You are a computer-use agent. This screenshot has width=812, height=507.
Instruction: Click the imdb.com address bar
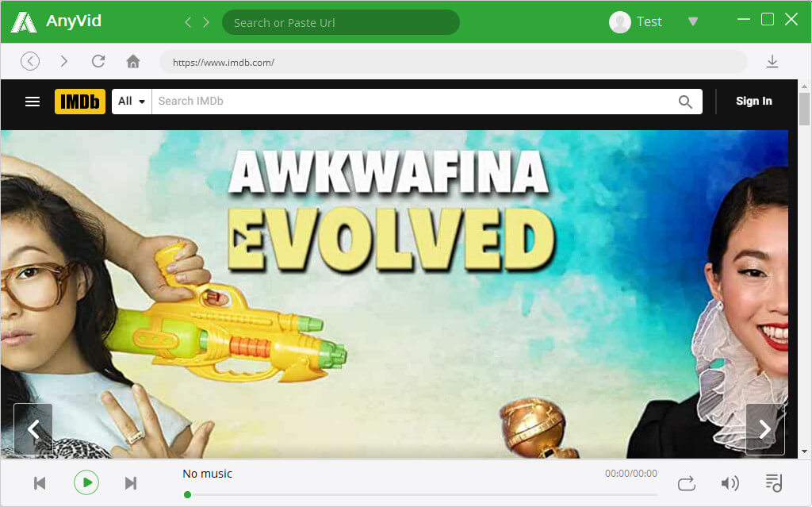tap(453, 62)
